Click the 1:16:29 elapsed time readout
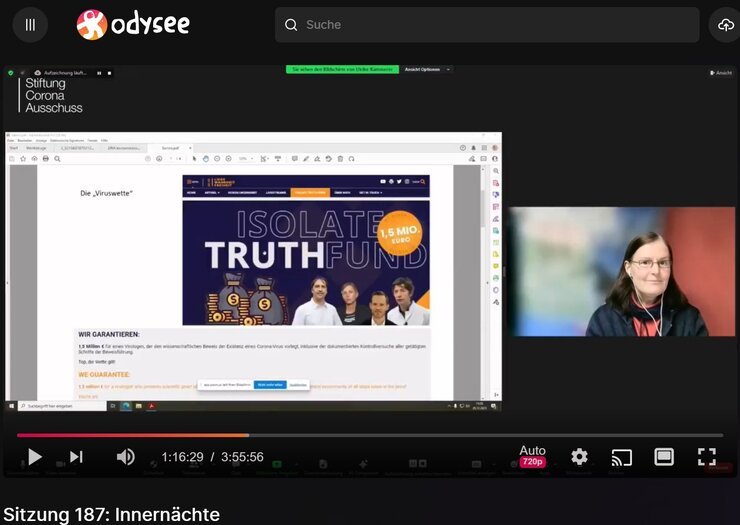 click(x=182, y=457)
